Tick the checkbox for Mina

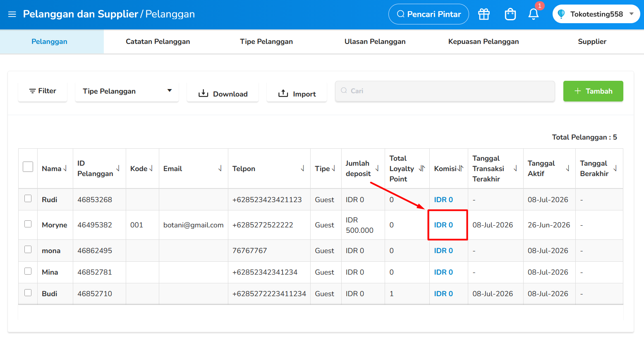(28, 271)
